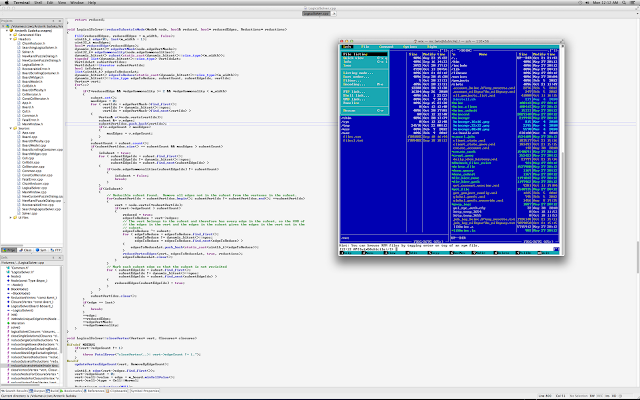Image resolution: width=640 pixels, height=400 pixels.
Task: Open MainWindow.h in the project tree
Action: 32,124
